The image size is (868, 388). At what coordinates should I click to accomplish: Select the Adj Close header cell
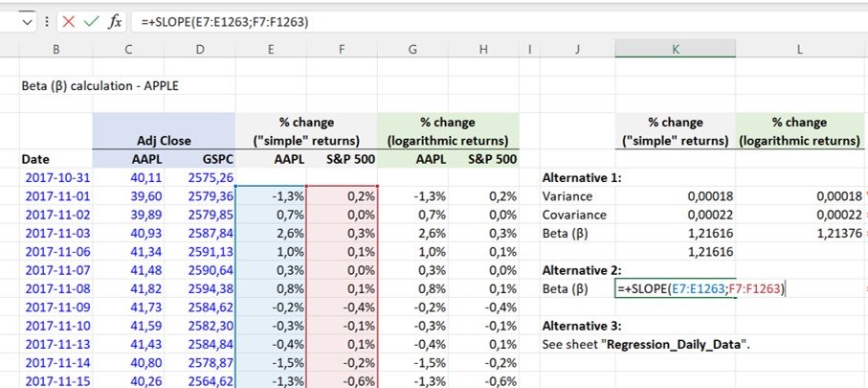click(164, 141)
